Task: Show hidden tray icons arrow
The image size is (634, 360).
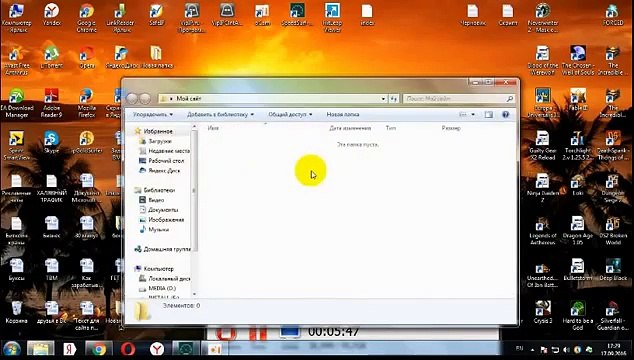Action: pos(533,349)
